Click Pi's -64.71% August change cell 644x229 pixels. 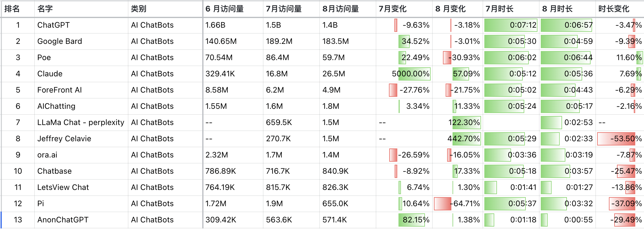click(458, 204)
